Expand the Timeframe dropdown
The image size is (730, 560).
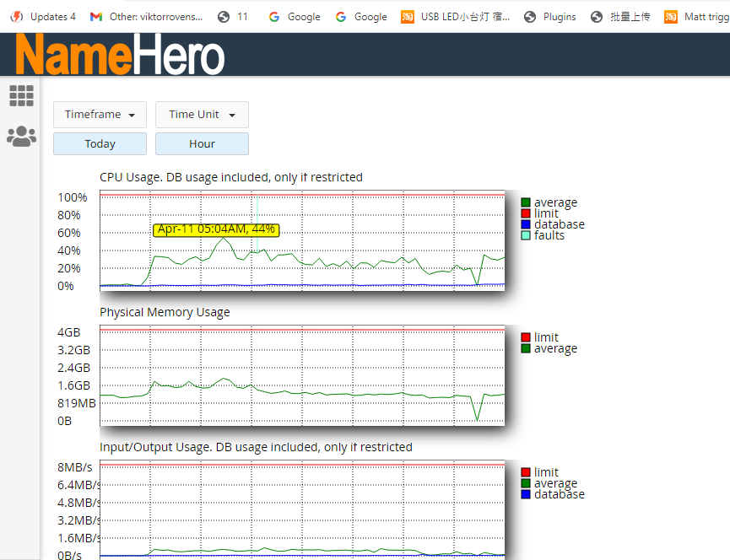100,115
